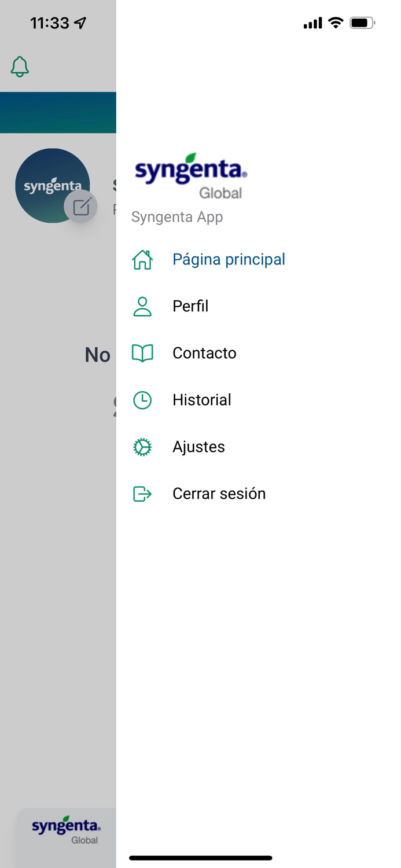Tap the Syngenta App label text

click(x=177, y=217)
